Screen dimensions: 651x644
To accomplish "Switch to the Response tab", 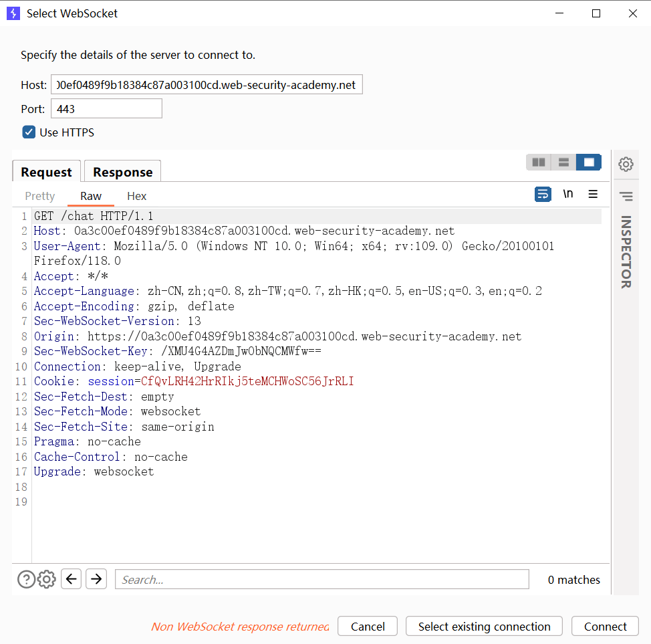I will pos(122,172).
